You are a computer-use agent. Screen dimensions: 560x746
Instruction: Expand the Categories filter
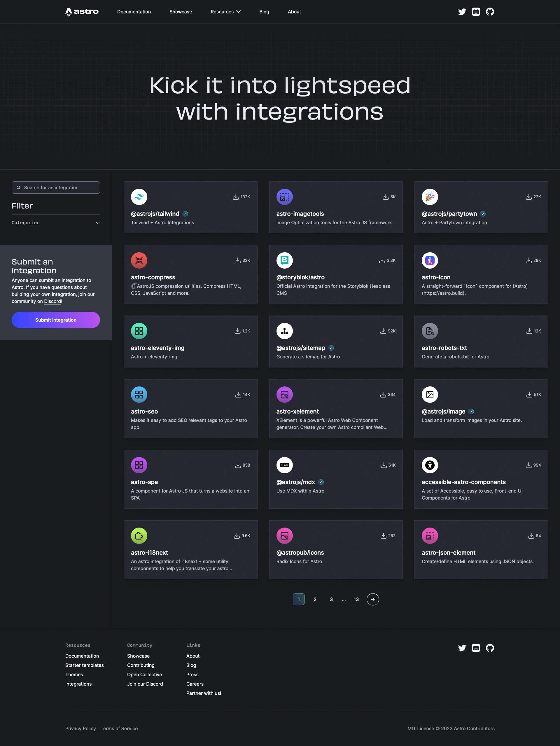(x=97, y=223)
